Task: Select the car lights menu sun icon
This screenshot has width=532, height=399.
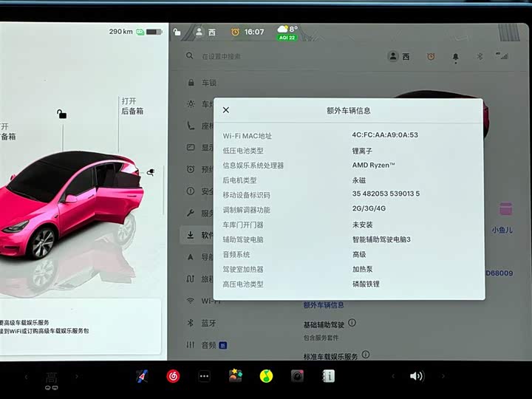Action: click(191, 104)
